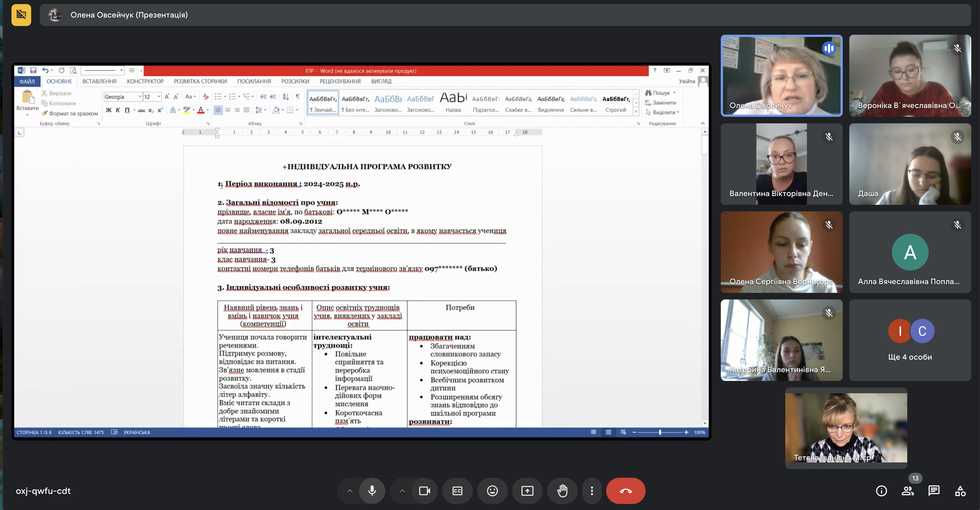Viewport: 980px width, 510px height.
Task: Switch to the ВСТАВЛЕННЯ ribbon tab
Action: point(99,81)
